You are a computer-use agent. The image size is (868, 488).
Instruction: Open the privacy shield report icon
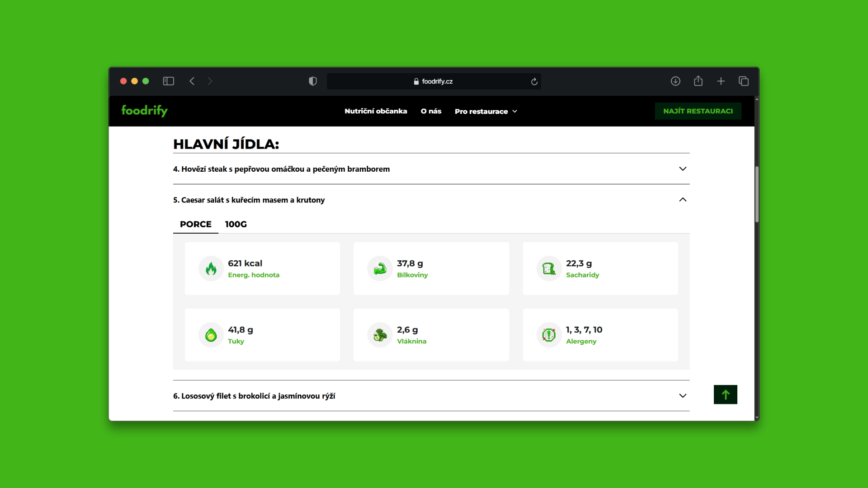[x=312, y=81]
